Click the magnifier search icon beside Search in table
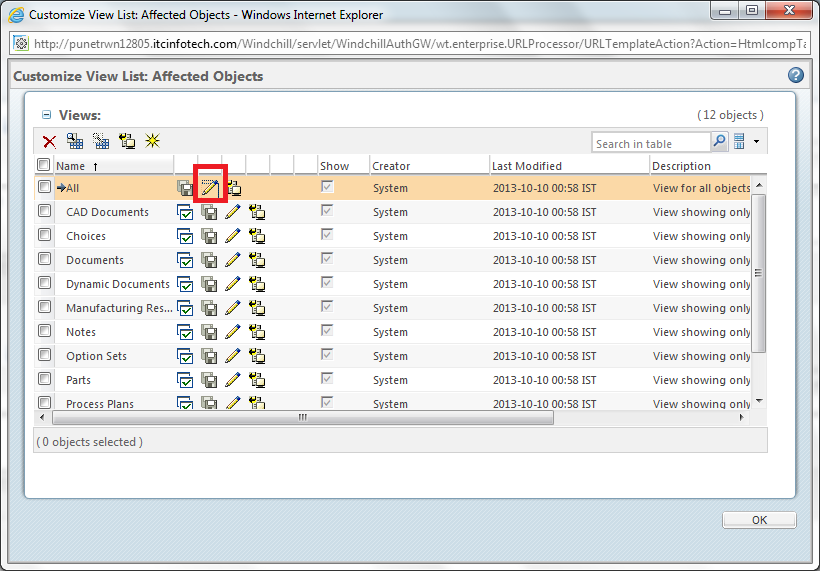Image resolution: width=820 pixels, height=571 pixels. pos(720,141)
